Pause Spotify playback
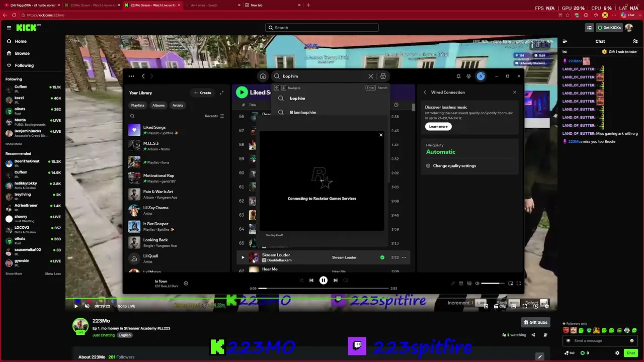Screen dimensions: 644x362 point(324,281)
